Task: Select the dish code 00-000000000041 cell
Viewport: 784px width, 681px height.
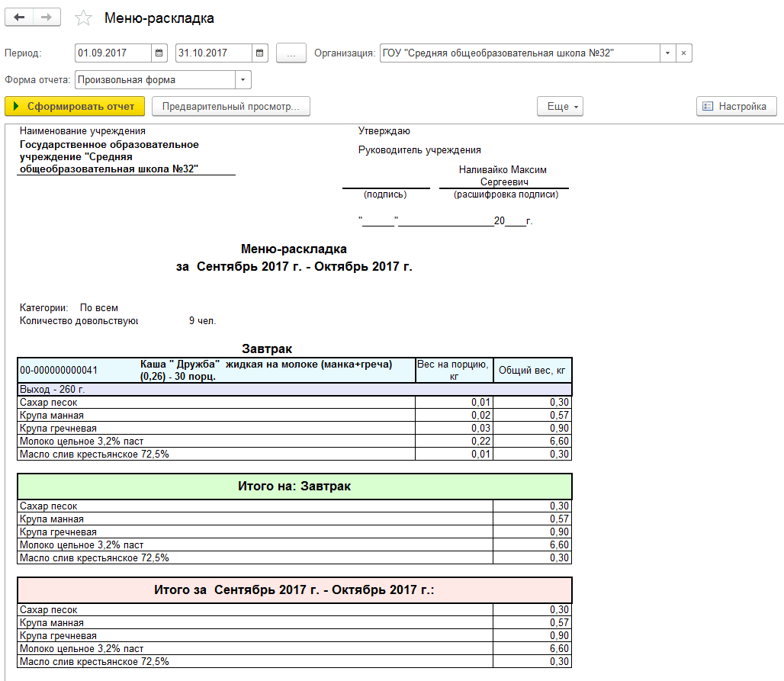Action: 59,371
